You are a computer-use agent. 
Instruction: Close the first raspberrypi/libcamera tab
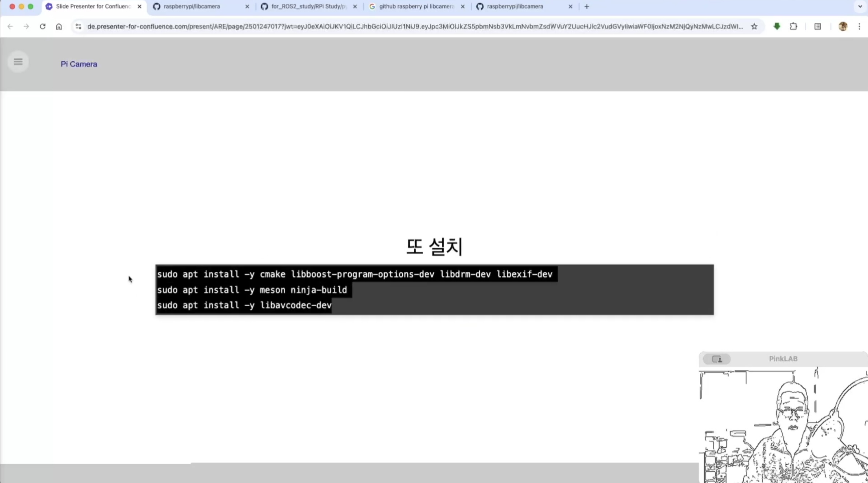pyautogui.click(x=247, y=7)
